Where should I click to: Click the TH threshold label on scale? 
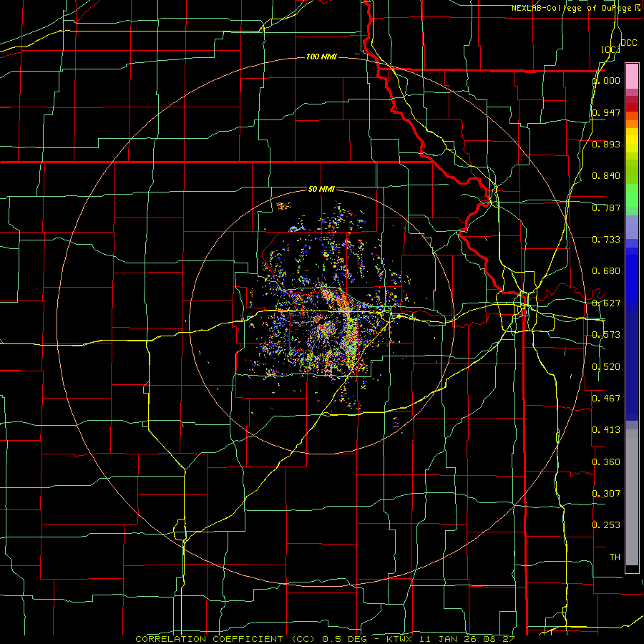615,557
